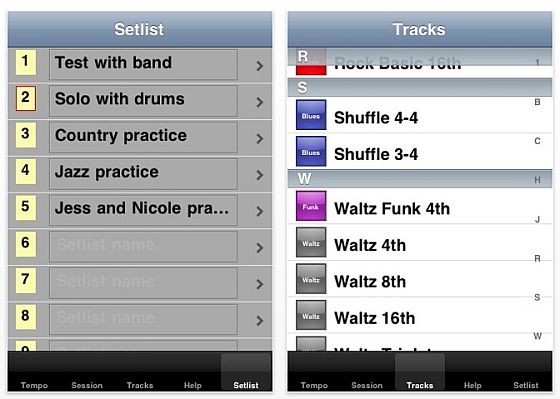Expand the Country practice setlist chevron
The width and height of the screenshot is (560, 399).
[x=260, y=139]
